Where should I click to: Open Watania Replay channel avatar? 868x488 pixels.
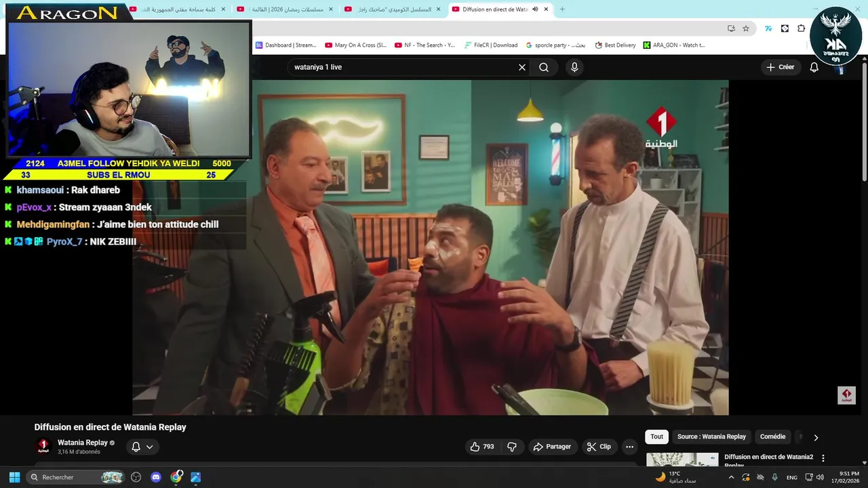[x=43, y=447]
